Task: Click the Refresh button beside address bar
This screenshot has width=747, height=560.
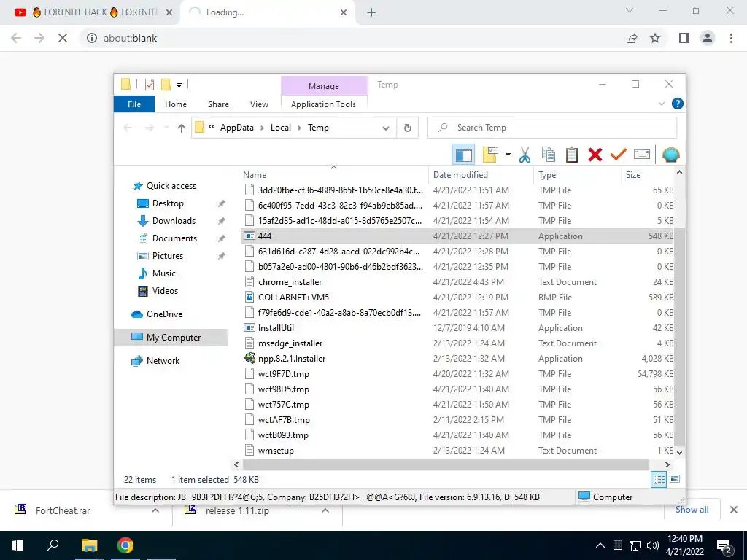Action: (407, 128)
